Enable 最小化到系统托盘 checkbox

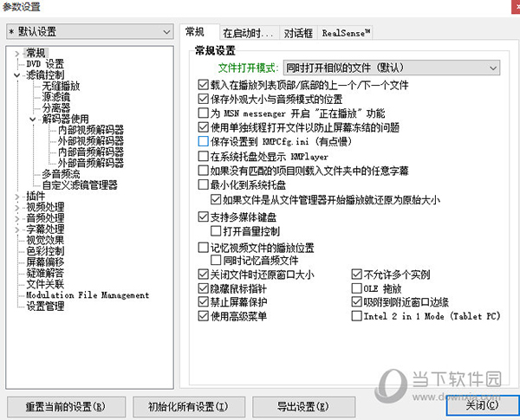(x=203, y=184)
